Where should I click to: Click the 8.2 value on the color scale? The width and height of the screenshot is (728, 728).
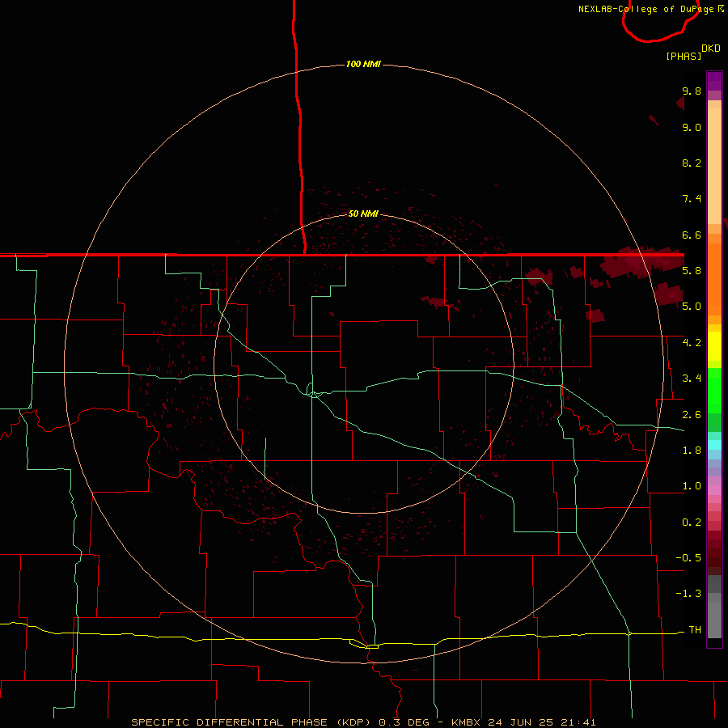[692, 163]
